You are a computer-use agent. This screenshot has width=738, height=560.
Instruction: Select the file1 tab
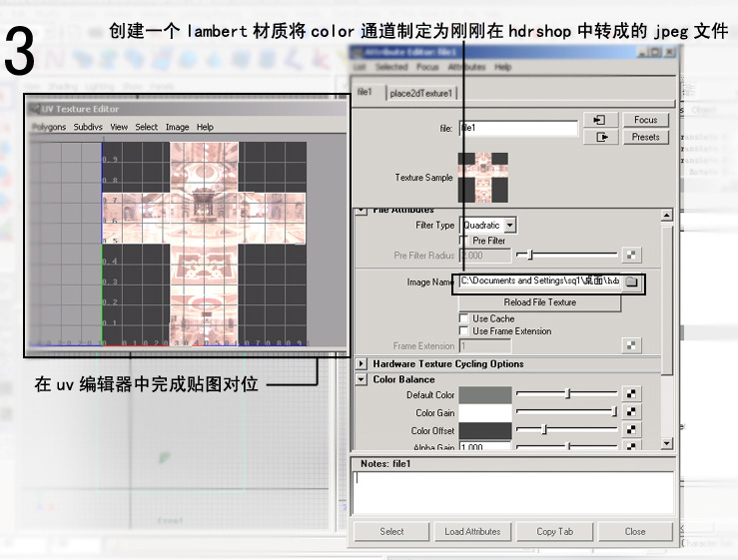pos(365,92)
